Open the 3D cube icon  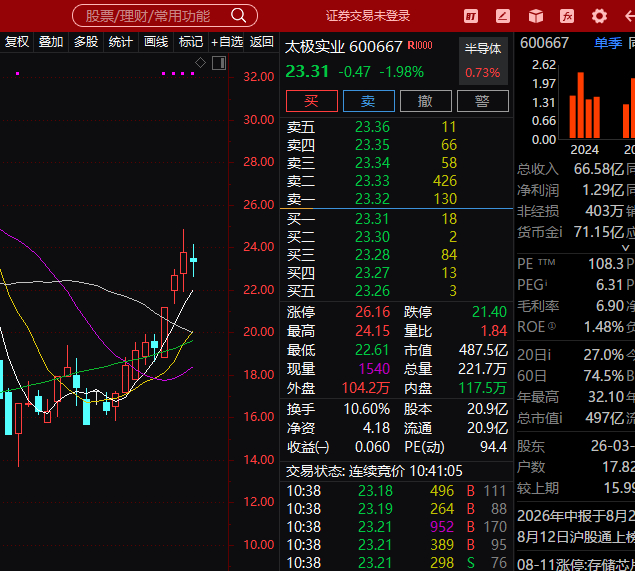pyautogui.click(x=536, y=16)
